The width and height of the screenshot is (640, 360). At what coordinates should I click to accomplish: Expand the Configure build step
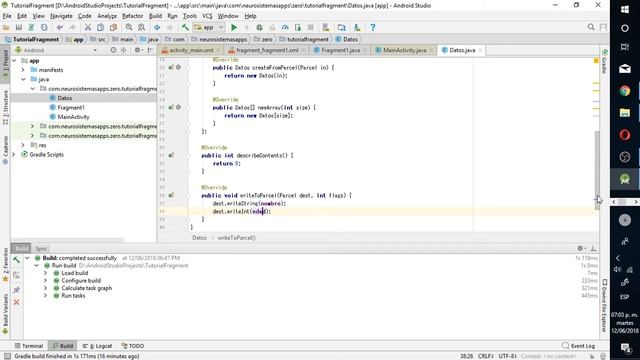coord(46,281)
